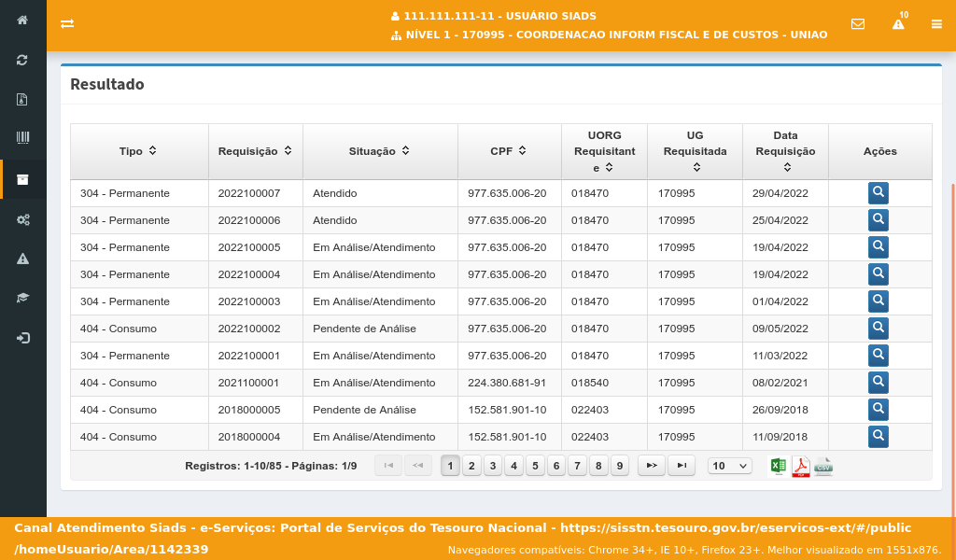This screenshot has height=560, width=956.
Task: View details of requisition 2018000005
Action: [x=878, y=410]
